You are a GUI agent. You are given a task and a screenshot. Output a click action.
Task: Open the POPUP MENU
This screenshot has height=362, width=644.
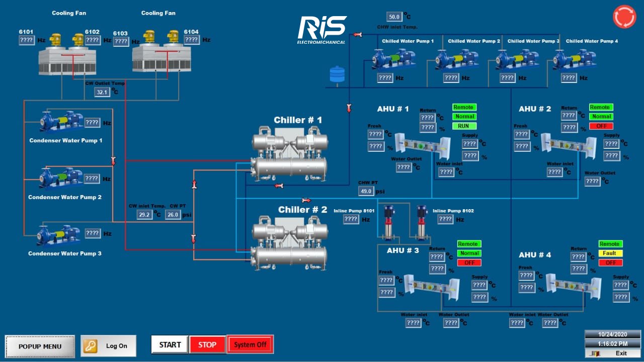pos(40,346)
